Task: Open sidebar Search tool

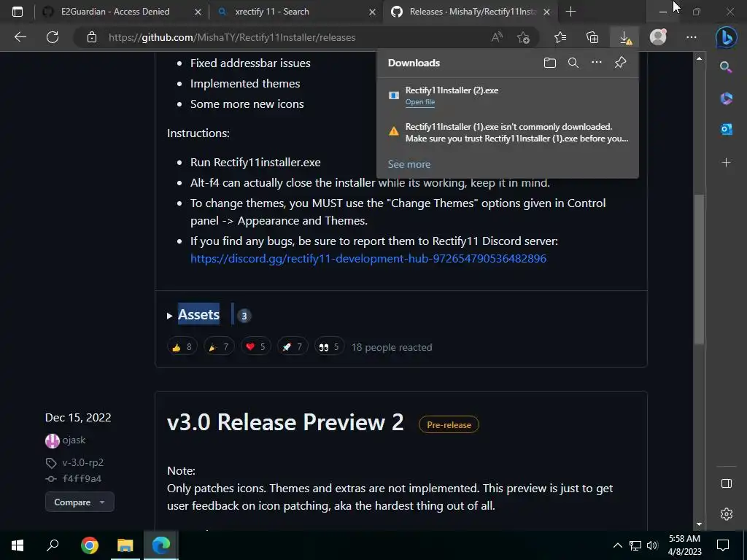Action: pos(726,67)
